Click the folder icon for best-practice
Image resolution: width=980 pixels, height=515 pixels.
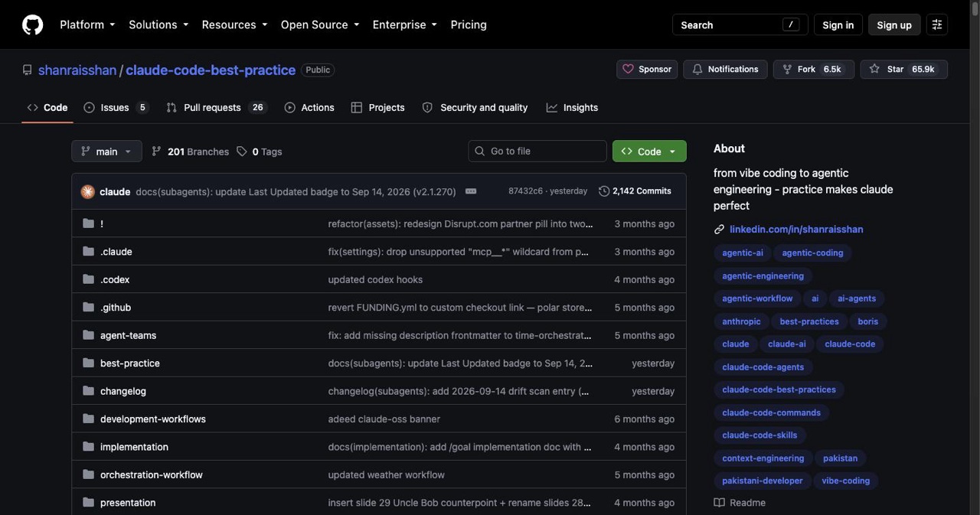[88, 363]
